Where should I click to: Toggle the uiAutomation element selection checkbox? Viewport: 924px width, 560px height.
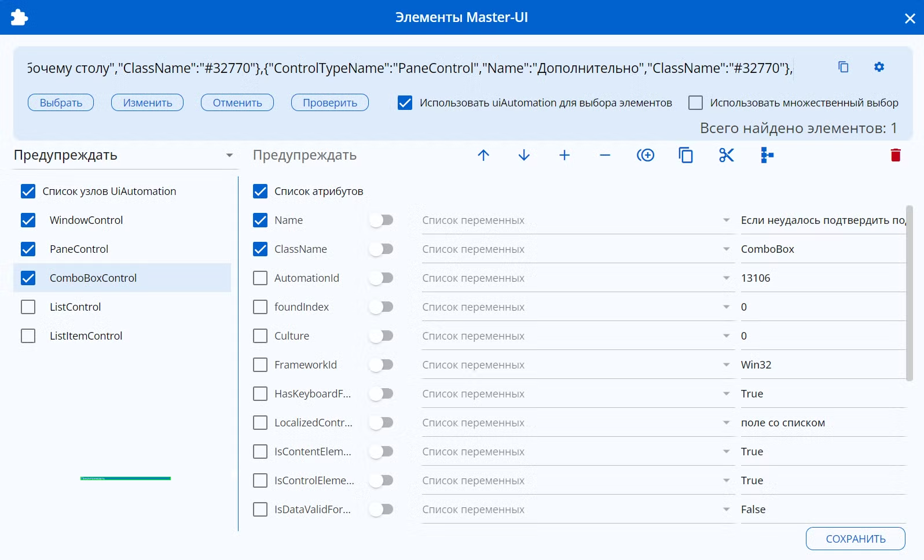(x=405, y=103)
